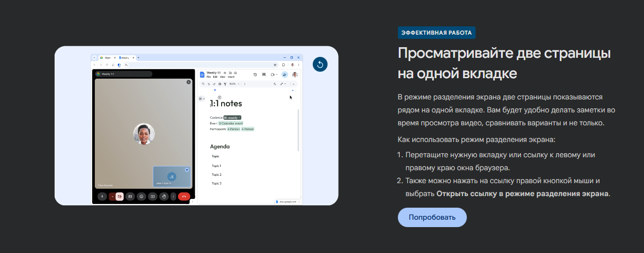Click the present screen icon

152,197
